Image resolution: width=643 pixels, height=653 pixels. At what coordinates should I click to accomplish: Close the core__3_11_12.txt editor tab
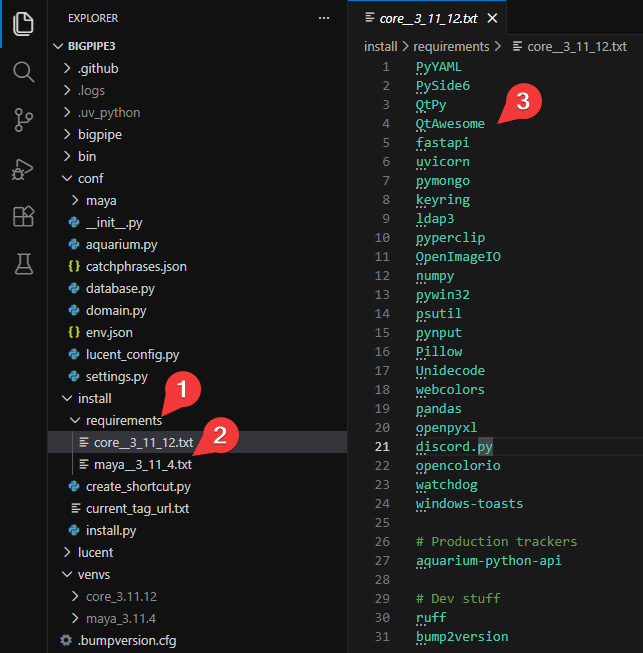click(x=492, y=18)
